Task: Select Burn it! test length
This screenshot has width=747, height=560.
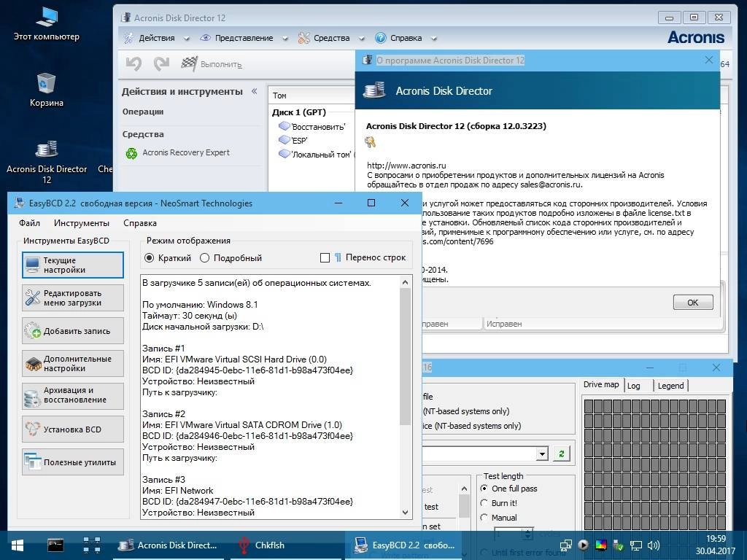Action: [484, 503]
